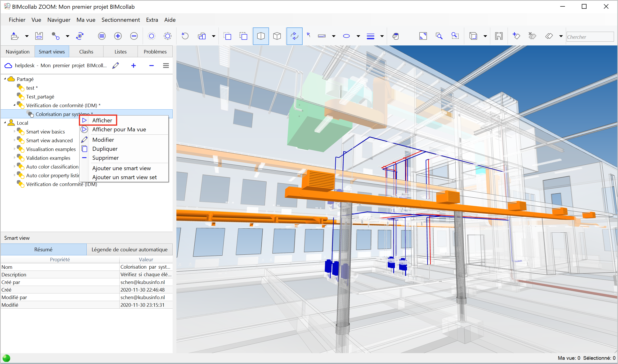This screenshot has height=364, width=618.
Task: Switch to the Navigation tab
Action: [18, 52]
